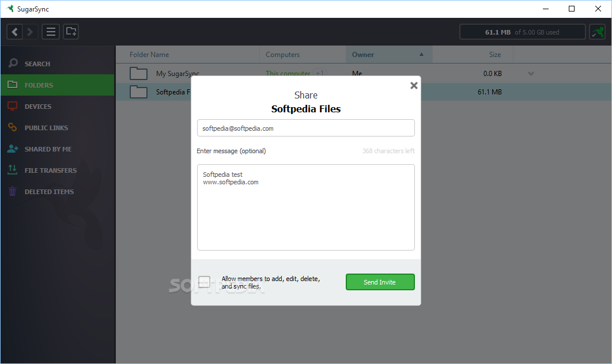Image resolution: width=612 pixels, height=364 pixels.
Task: Click the Public Links chain icon
Action: click(x=13, y=127)
